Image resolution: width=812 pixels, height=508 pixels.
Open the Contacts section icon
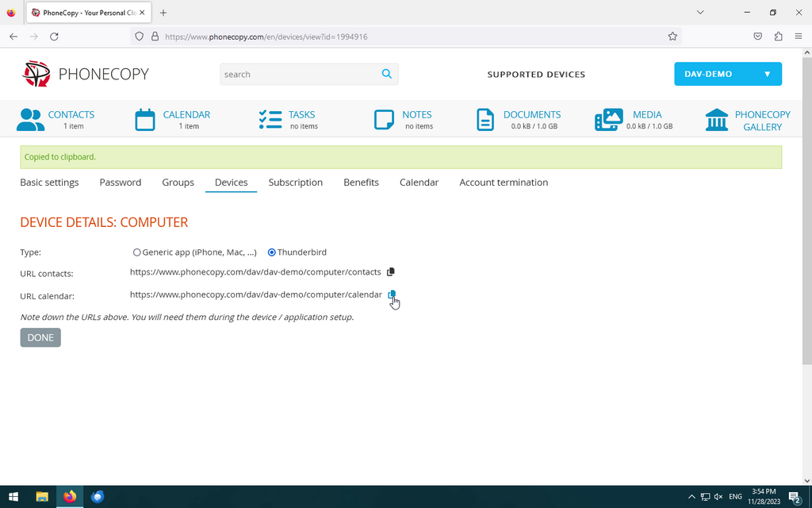click(30, 120)
